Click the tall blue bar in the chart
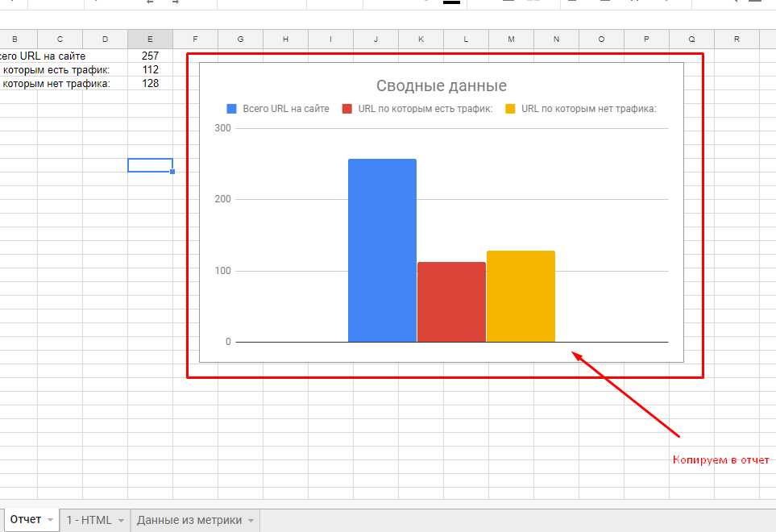The image size is (776, 532). point(382,250)
